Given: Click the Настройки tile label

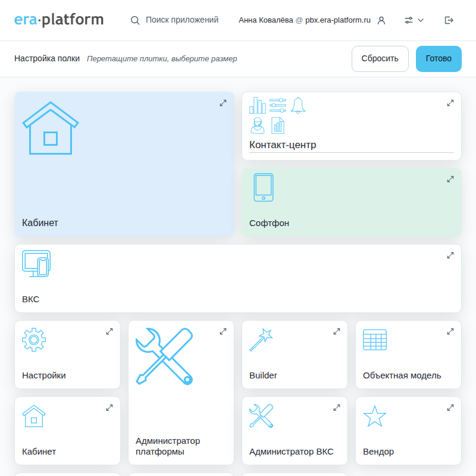Looking at the screenshot, I should pyautogui.click(x=43, y=375).
